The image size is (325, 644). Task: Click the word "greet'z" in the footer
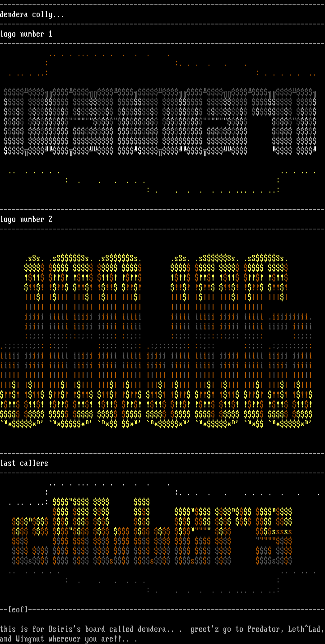[204, 629]
